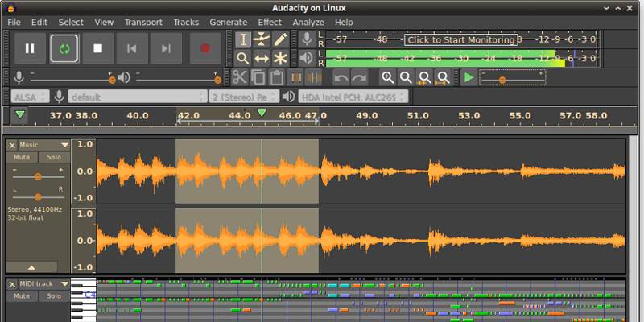The height and width of the screenshot is (322, 644).
Task: Open the Select menu
Action: tap(71, 23)
